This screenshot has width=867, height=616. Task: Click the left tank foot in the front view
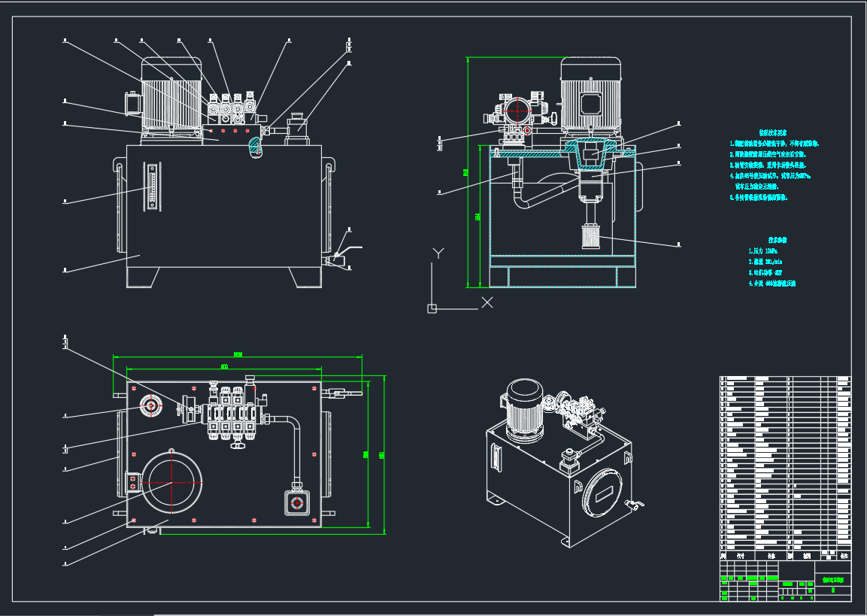tap(143, 278)
